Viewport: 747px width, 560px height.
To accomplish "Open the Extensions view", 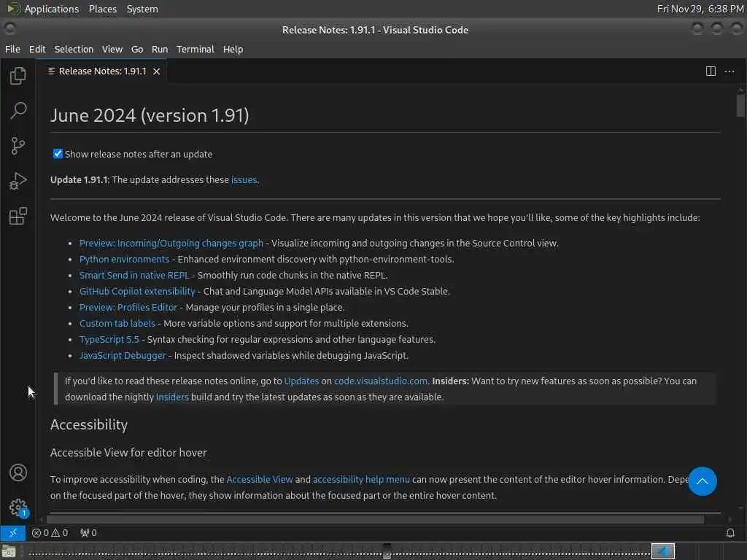I will coord(18,216).
